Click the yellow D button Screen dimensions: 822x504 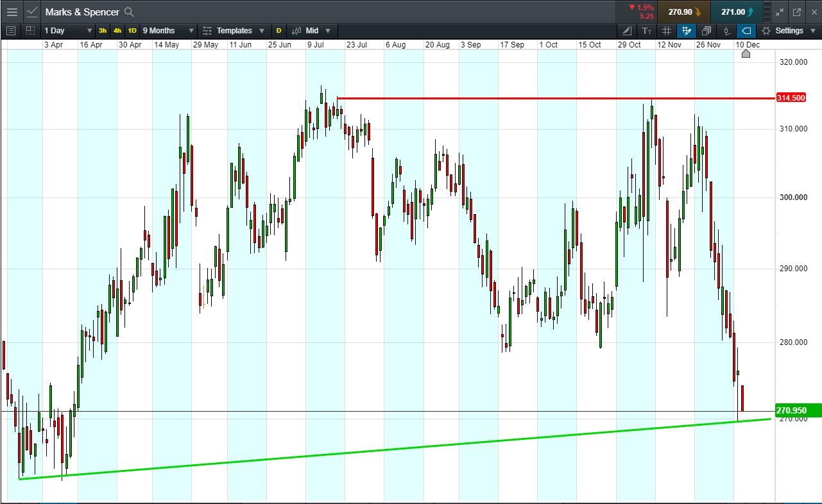[278, 31]
